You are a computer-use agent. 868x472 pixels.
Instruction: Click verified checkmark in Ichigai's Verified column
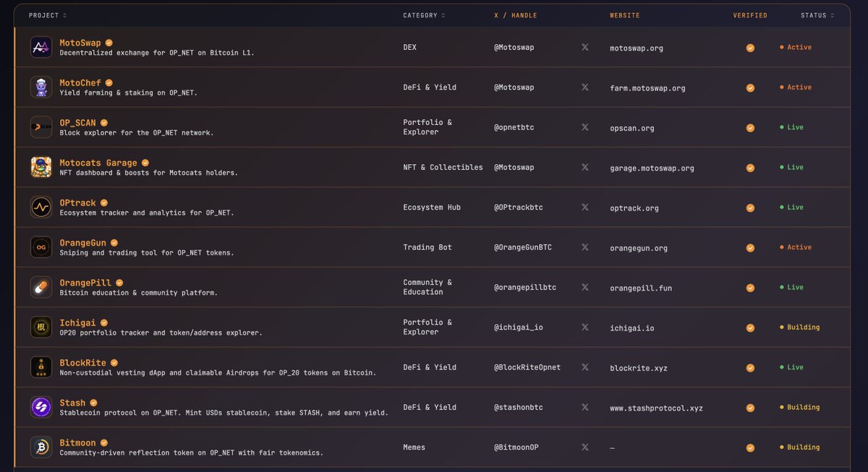750,327
